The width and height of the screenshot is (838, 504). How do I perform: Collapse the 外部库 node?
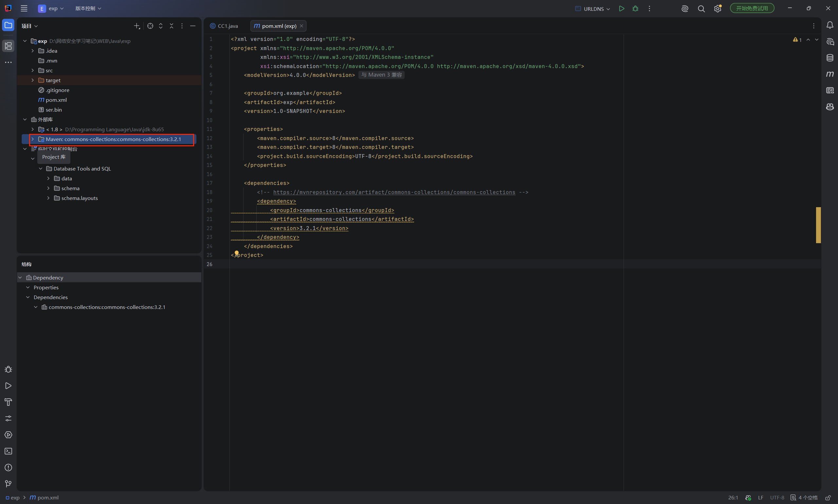pos(25,119)
